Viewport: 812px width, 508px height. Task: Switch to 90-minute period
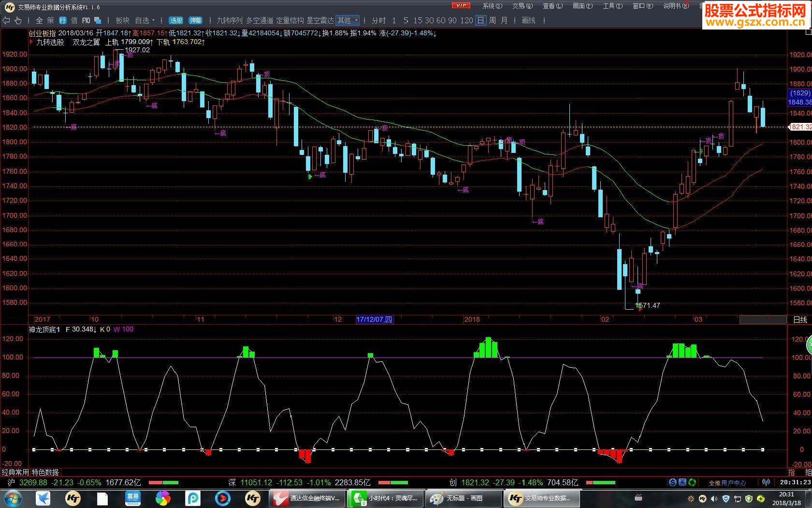[x=452, y=20]
